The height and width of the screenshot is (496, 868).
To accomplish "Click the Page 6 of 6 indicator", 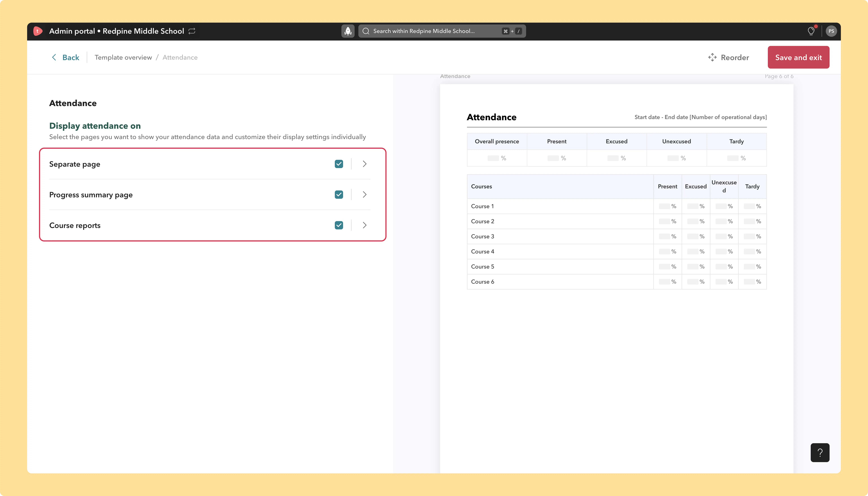I will [x=779, y=76].
